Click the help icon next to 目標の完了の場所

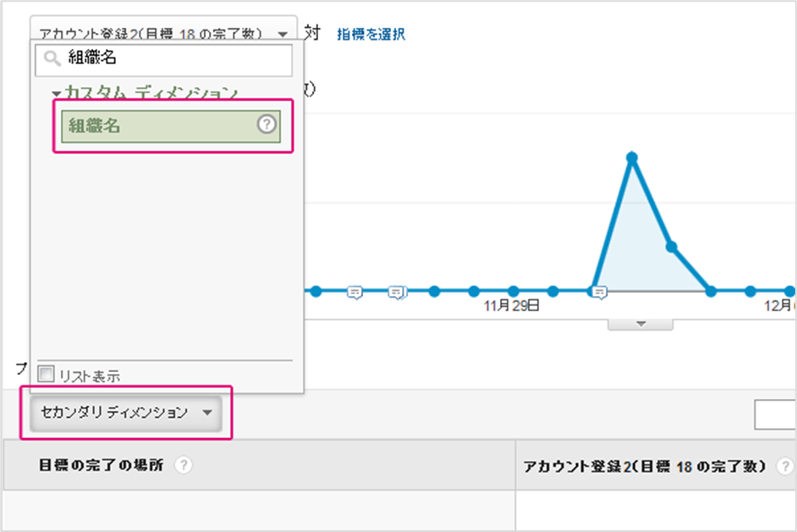point(182,465)
